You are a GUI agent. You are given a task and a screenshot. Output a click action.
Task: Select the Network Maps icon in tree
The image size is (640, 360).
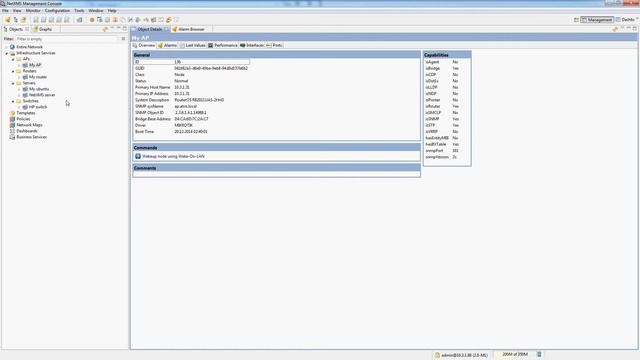[x=12, y=125]
